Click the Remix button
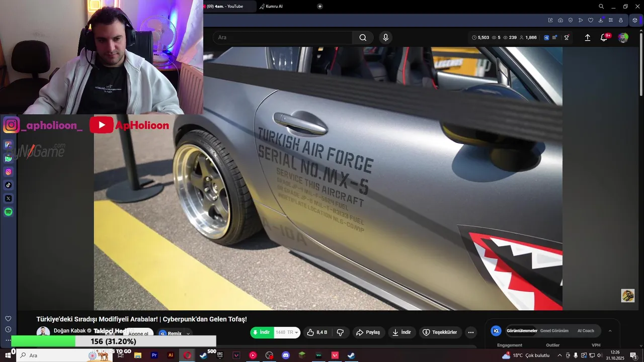644x362 pixels. click(x=170, y=333)
